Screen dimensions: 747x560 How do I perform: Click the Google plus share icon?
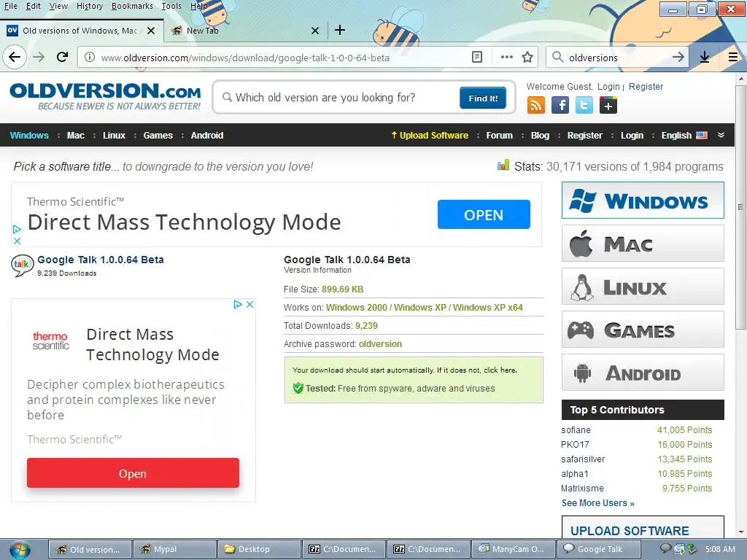[608, 105]
